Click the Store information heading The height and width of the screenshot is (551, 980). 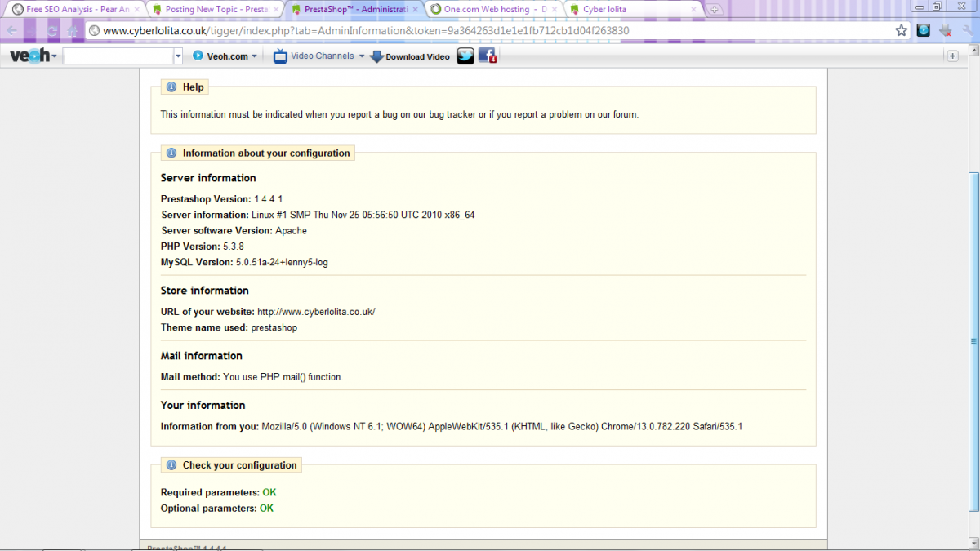[x=205, y=291]
